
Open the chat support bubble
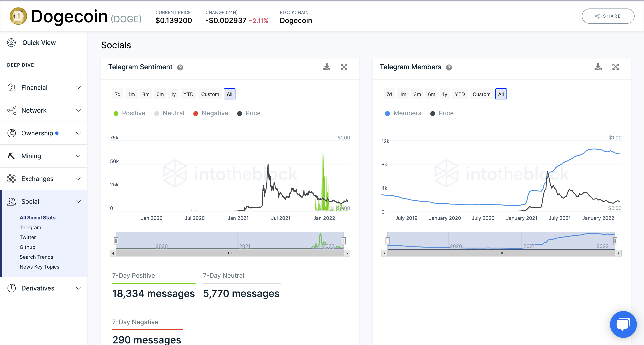pos(623,324)
